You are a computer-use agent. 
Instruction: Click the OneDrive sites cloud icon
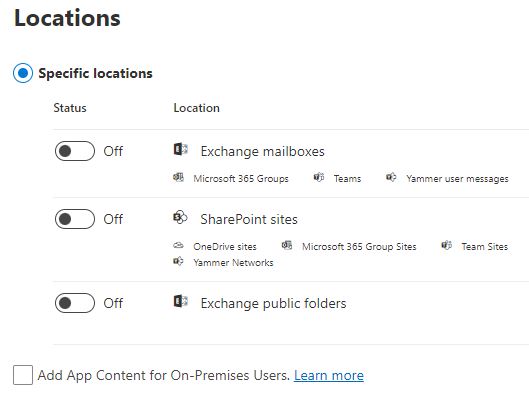coord(178,245)
